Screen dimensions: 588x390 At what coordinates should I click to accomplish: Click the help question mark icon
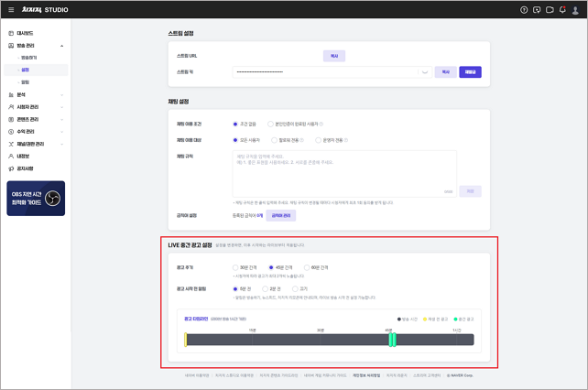pyautogui.click(x=524, y=9)
